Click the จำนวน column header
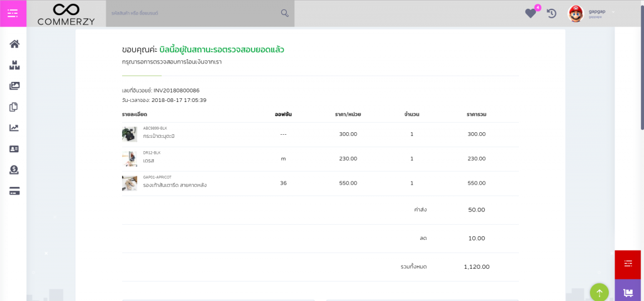 click(411, 114)
